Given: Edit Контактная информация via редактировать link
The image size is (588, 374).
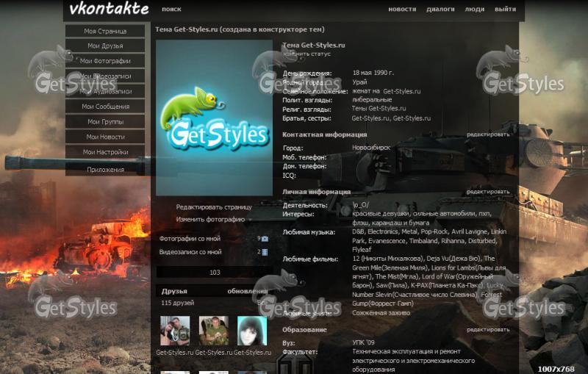Looking at the screenshot, I should pos(487,134).
